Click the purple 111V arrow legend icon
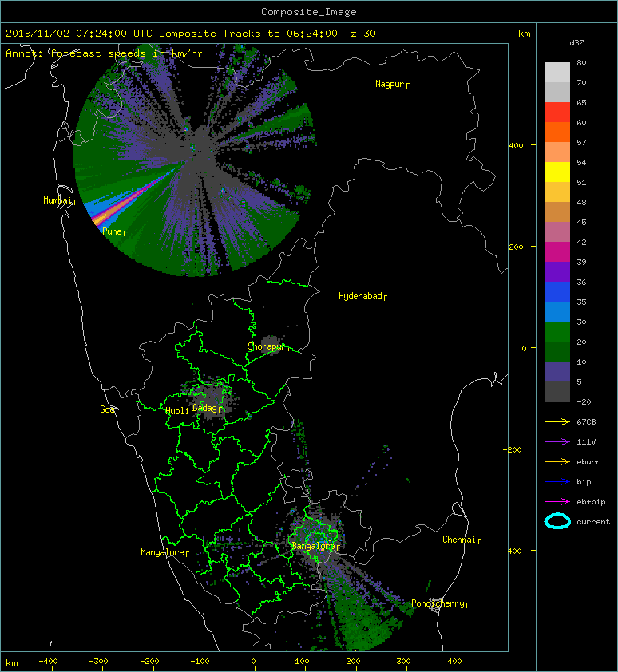The width and height of the screenshot is (618, 672). pyautogui.click(x=557, y=442)
